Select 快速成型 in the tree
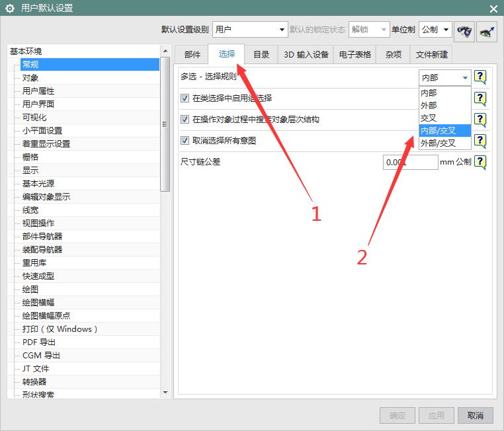Screen dimensions: 504x431 point(38,276)
